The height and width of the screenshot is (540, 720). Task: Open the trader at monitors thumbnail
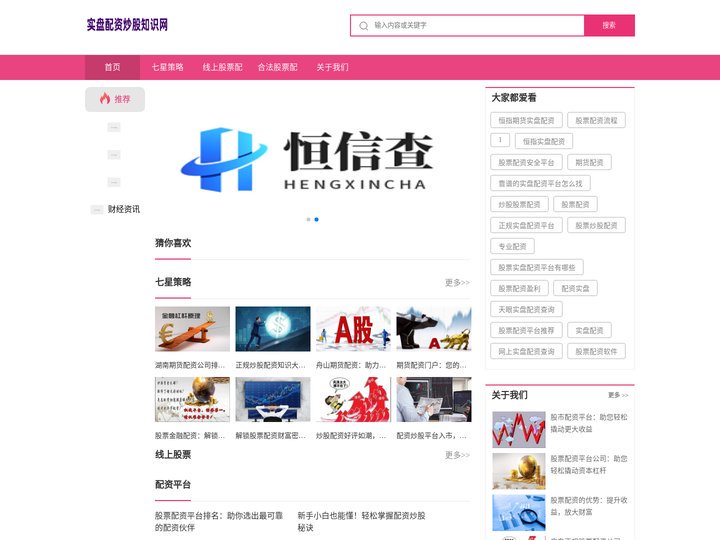click(x=434, y=399)
